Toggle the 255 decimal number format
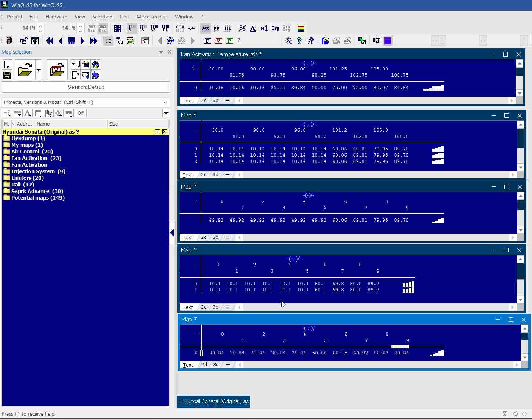Viewport: 532px width, 419px height. 206,28
